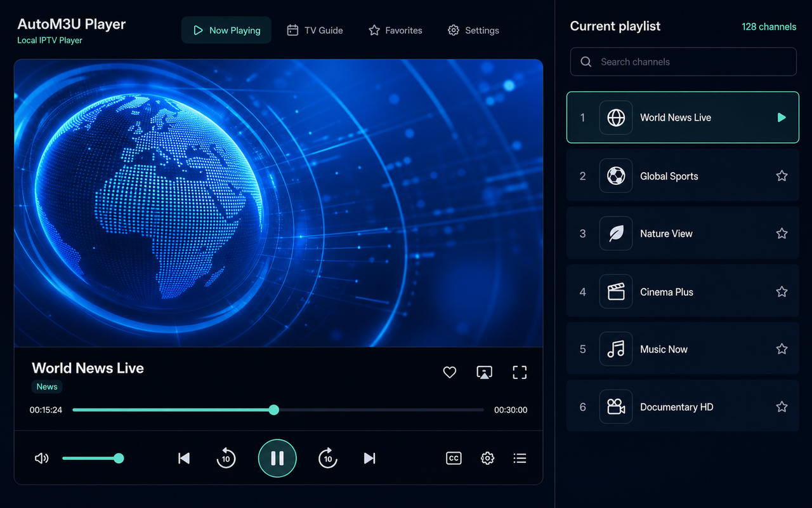Click the Search channels input field

coord(683,62)
